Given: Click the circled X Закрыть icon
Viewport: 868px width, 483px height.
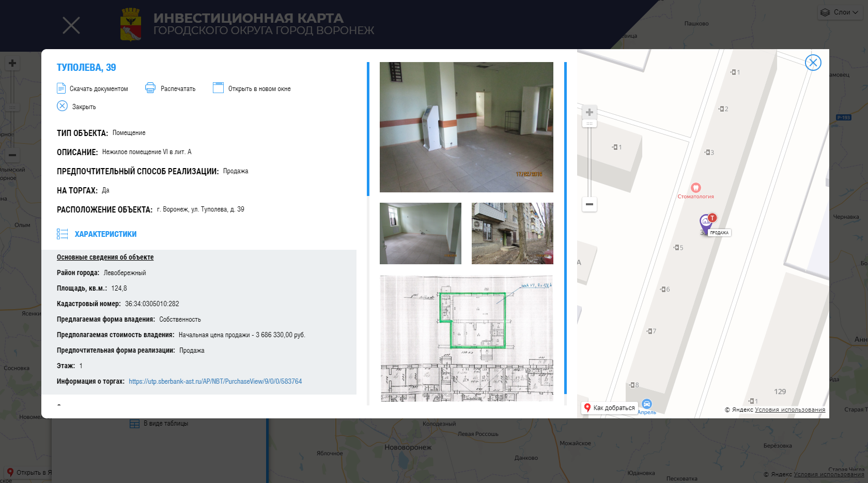Looking at the screenshot, I should pyautogui.click(x=62, y=106).
